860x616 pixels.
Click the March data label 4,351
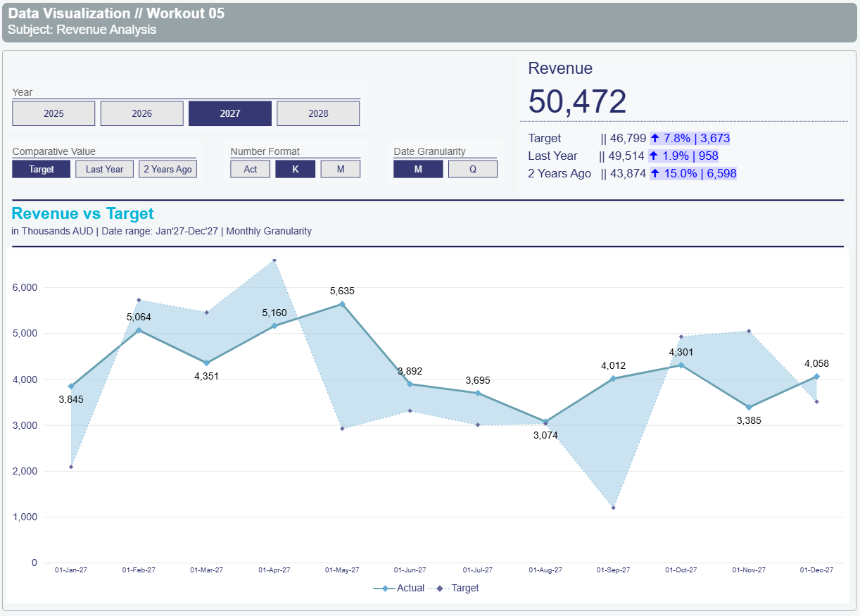coord(206,376)
